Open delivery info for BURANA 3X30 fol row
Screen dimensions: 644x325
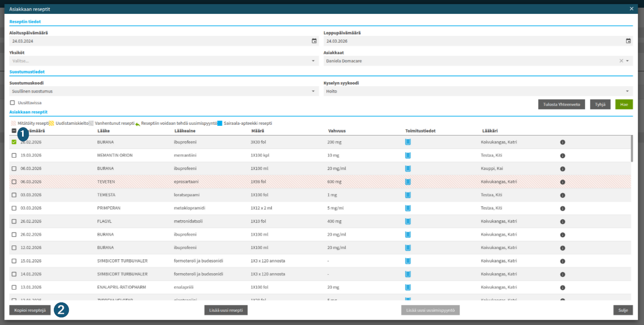(408, 142)
